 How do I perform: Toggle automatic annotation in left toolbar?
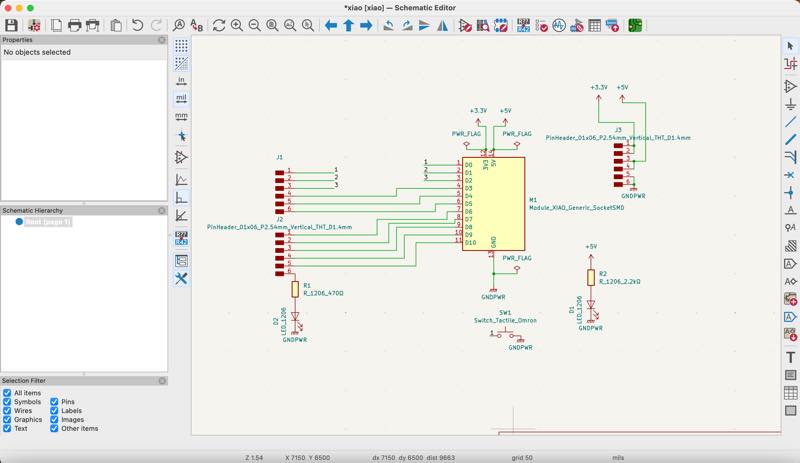coord(181,238)
